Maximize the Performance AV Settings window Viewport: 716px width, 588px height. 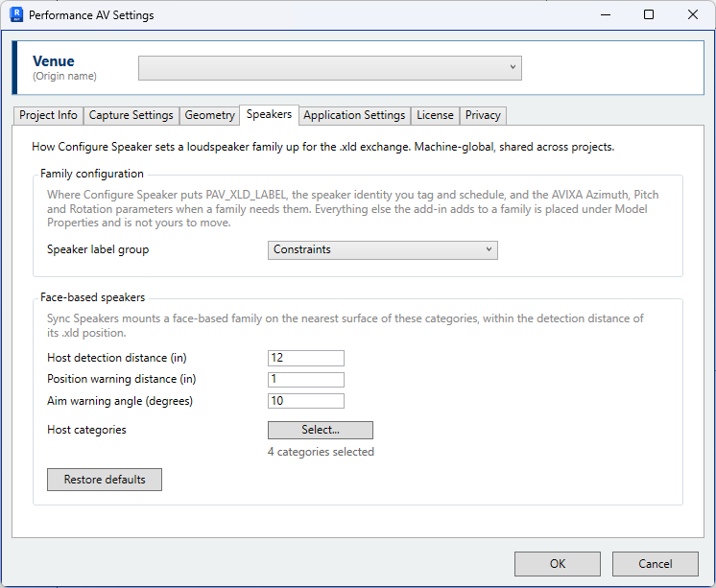click(x=649, y=14)
